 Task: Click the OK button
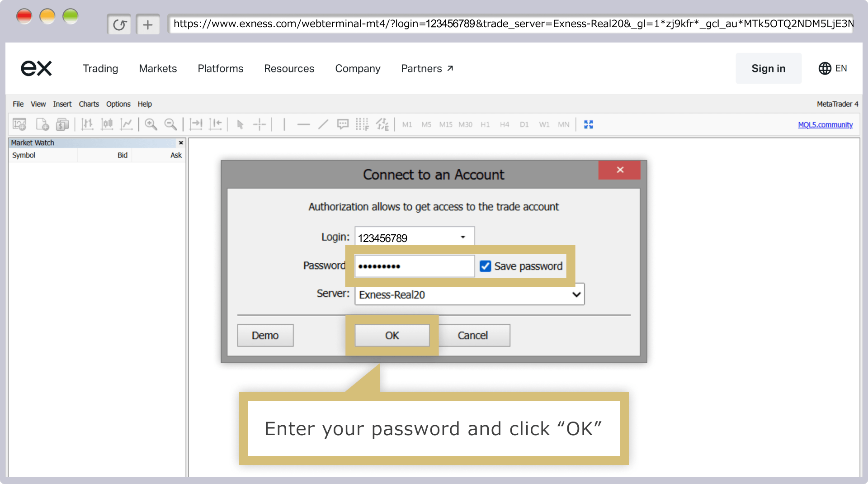pos(392,336)
